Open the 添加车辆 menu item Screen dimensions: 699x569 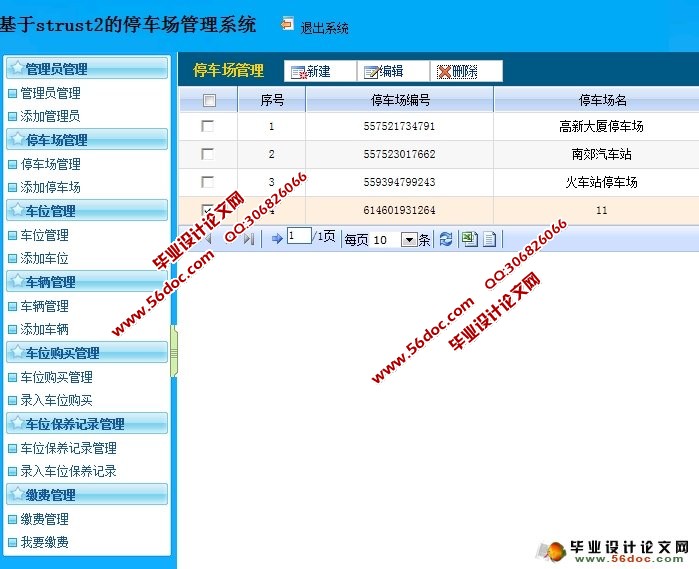click(x=45, y=329)
